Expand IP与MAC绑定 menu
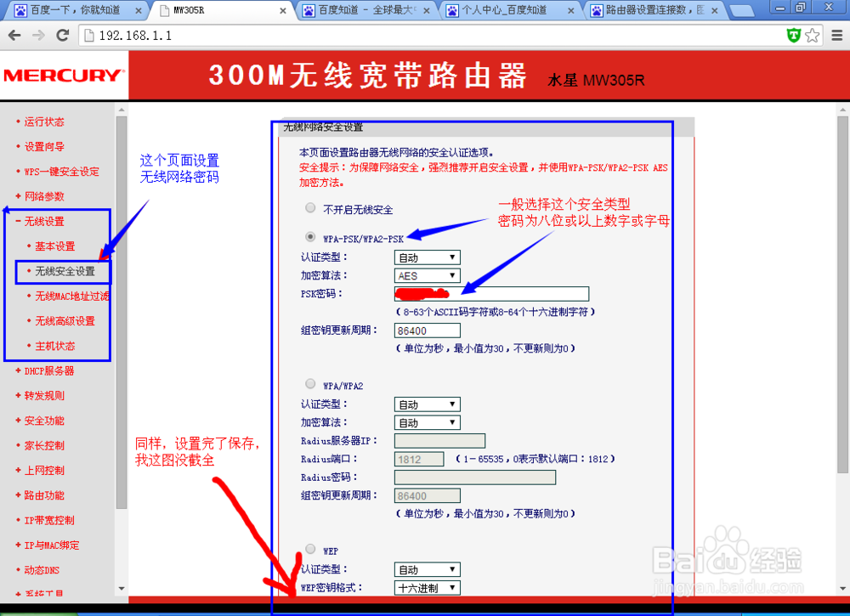The image size is (850, 616). (52, 545)
